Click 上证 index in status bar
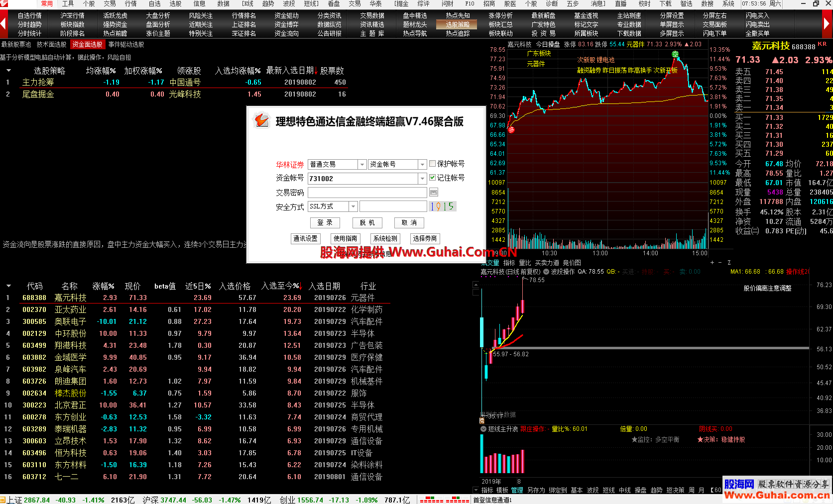The height and width of the screenshot is (504, 833). pos(15,500)
